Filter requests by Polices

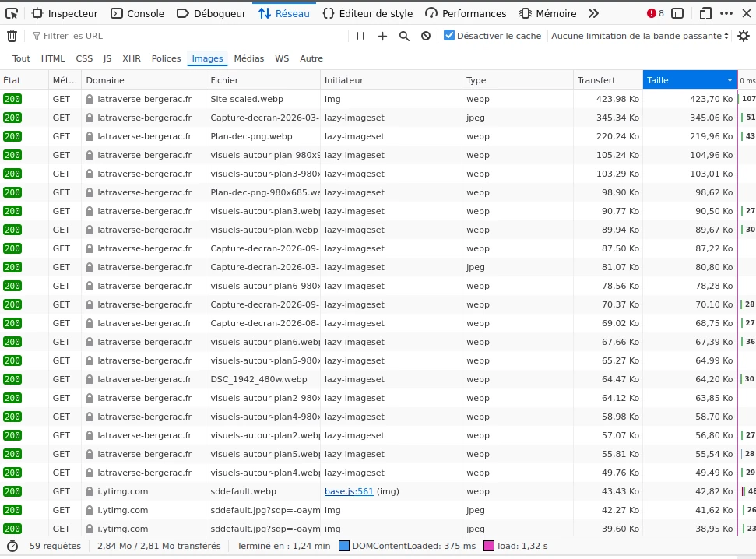pyautogui.click(x=167, y=58)
